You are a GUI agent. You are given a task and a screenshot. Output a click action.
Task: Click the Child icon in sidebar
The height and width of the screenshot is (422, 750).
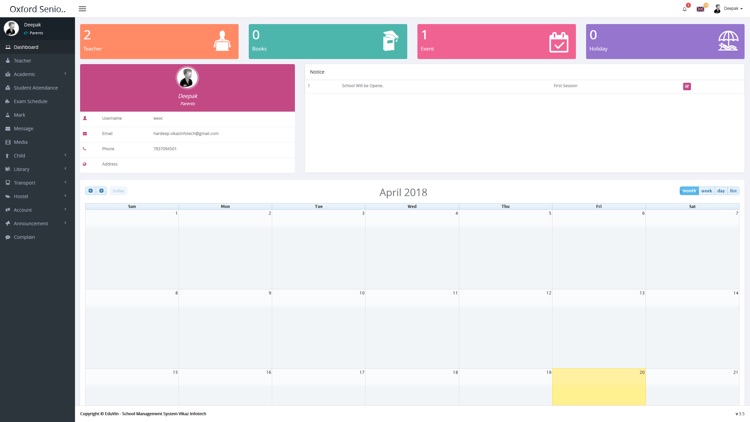pos(8,155)
